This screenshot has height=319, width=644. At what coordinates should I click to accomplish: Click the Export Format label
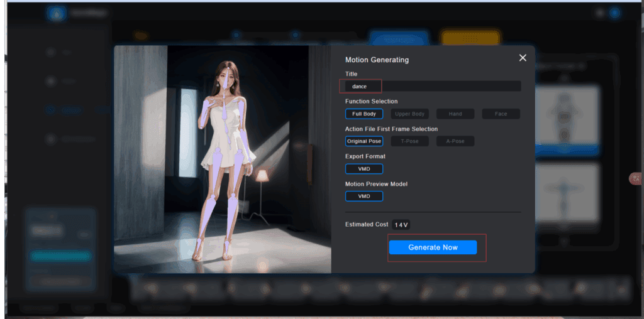pos(365,156)
